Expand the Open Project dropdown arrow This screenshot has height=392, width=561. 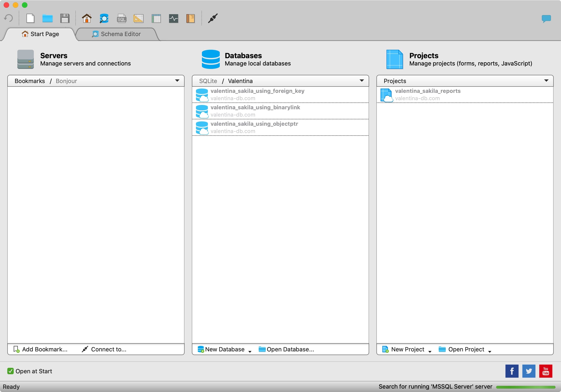[490, 351]
